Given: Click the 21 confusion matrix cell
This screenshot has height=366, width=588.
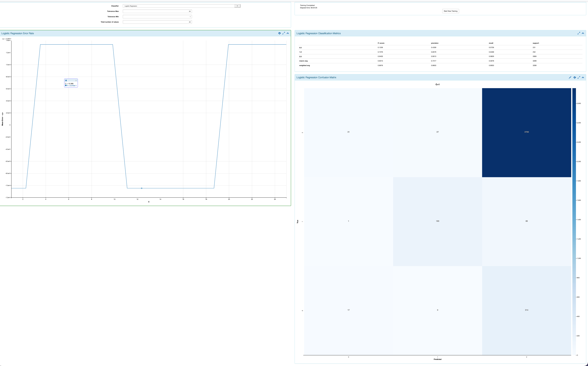Looking at the screenshot, I should pyautogui.click(x=349, y=132).
